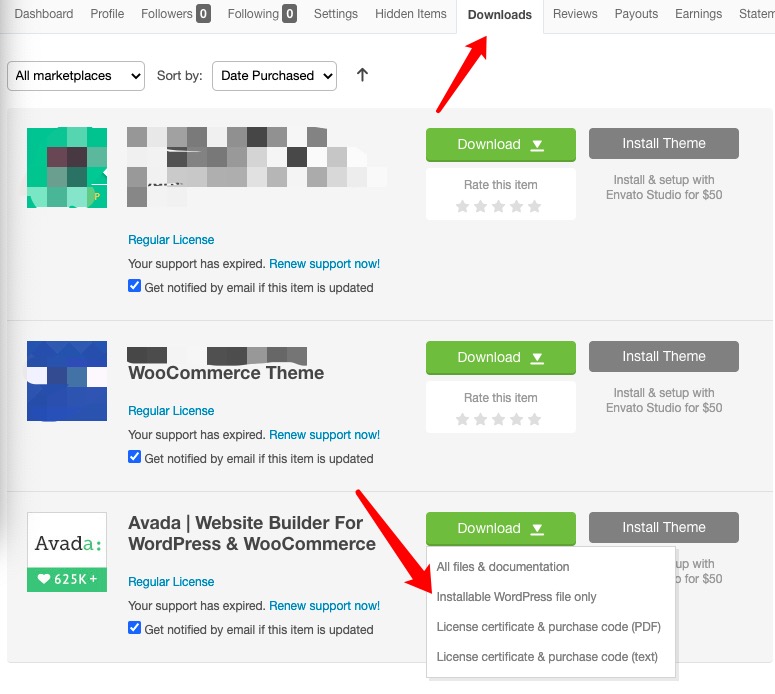
Task: Open the Avada Website Builder title link
Action: pyautogui.click(x=252, y=533)
